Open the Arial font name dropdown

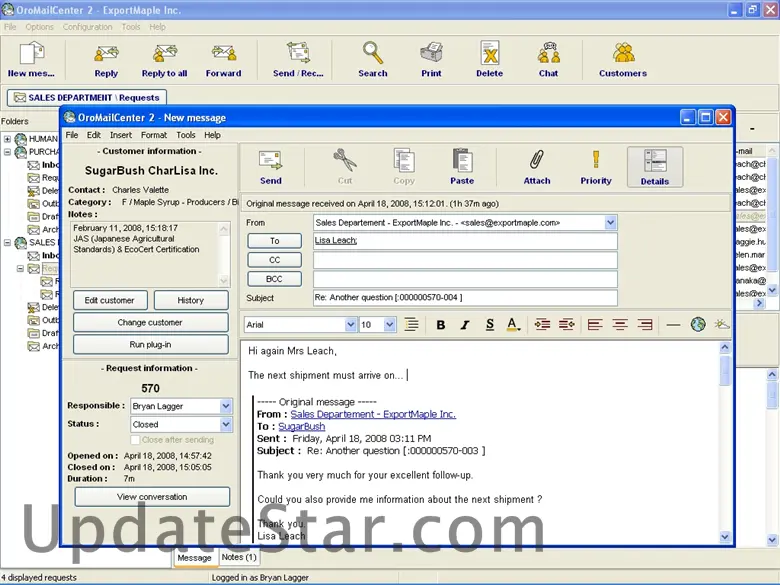tap(351, 325)
